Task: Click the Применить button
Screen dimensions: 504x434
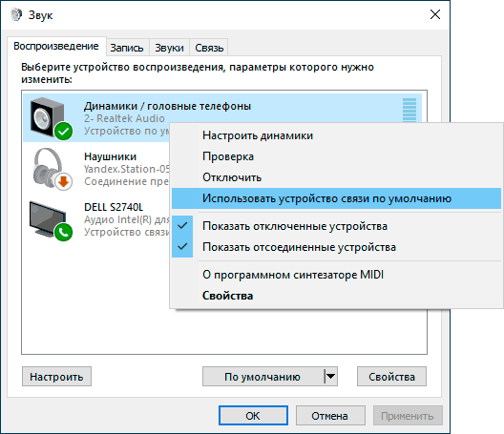Action: pyautogui.click(x=408, y=416)
